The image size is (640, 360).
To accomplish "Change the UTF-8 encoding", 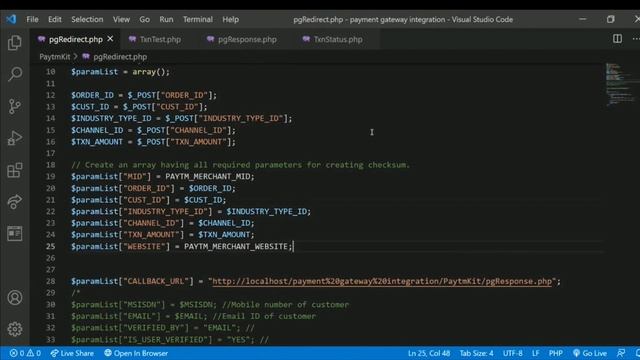I will [x=512, y=353].
